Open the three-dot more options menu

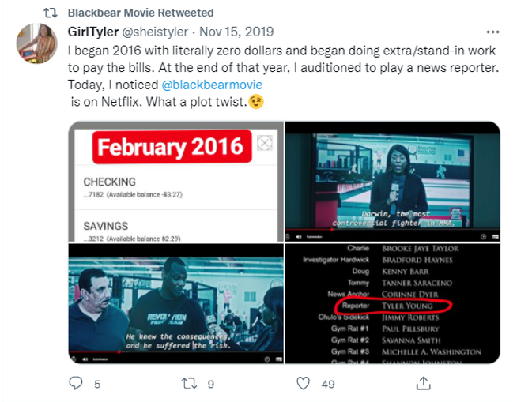[x=492, y=32]
